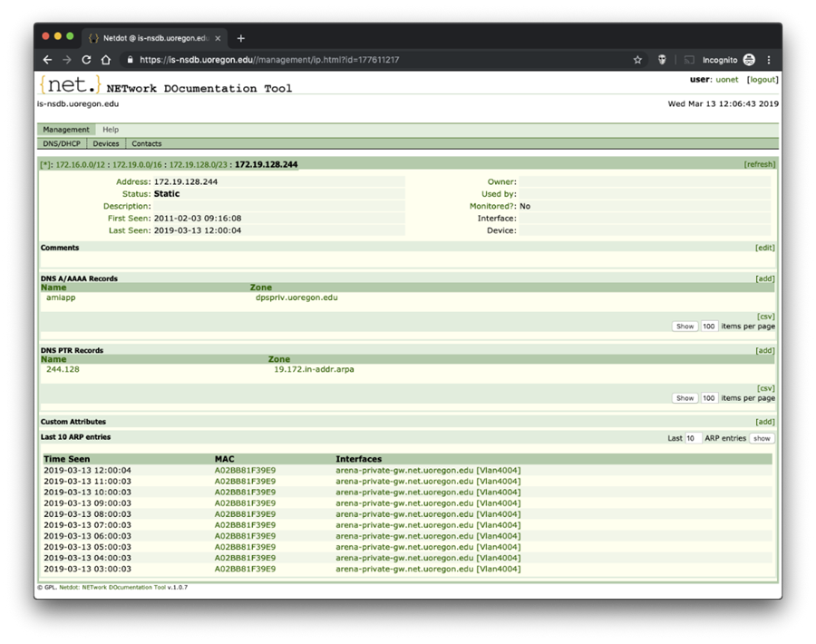Open the Help menu tab
This screenshot has width=816, height=644.
coord(111,130)
